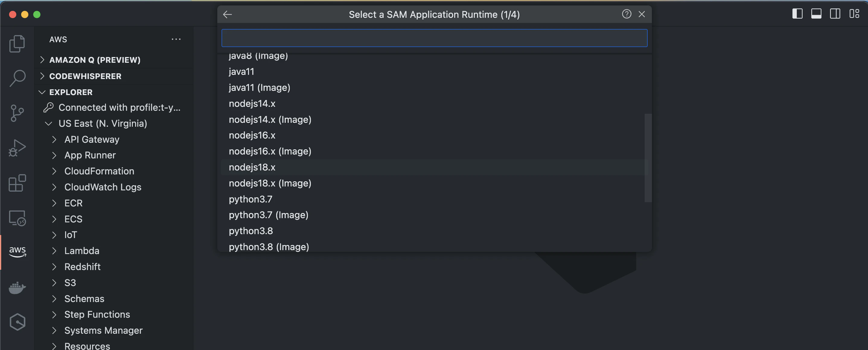Toggle the secondary side bar
Screen dimensions: 868x350
[835, 14]
